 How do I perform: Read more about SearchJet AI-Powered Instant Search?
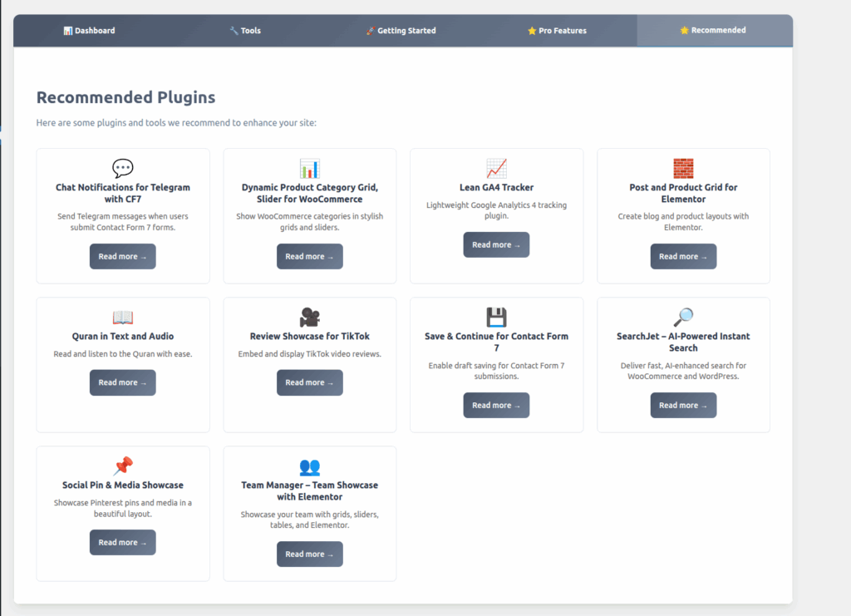coord(683,406)
